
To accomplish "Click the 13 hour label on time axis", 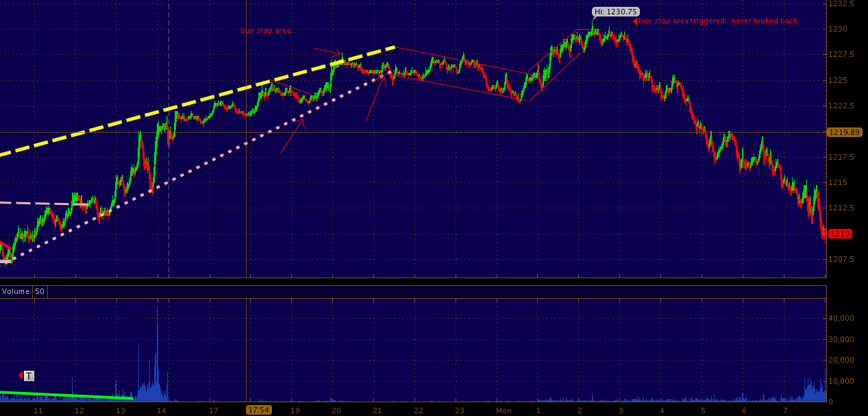I will click(x=121, y=411).
